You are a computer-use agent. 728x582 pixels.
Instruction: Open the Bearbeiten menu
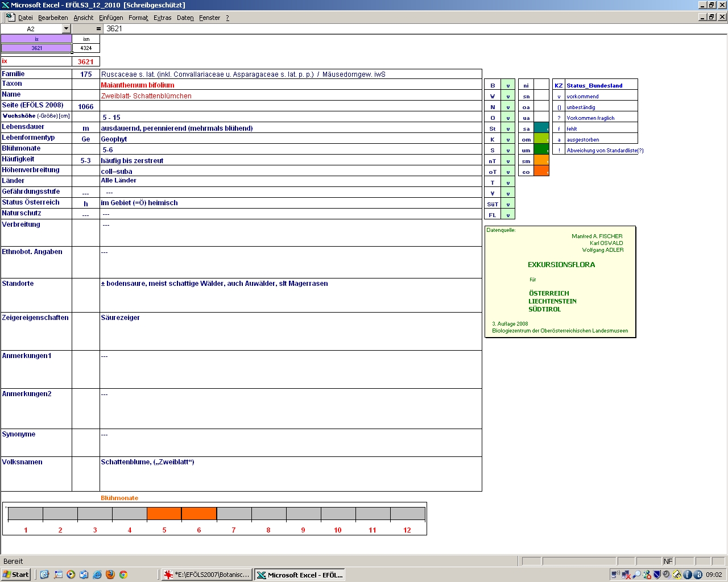(x=53, y=18)
